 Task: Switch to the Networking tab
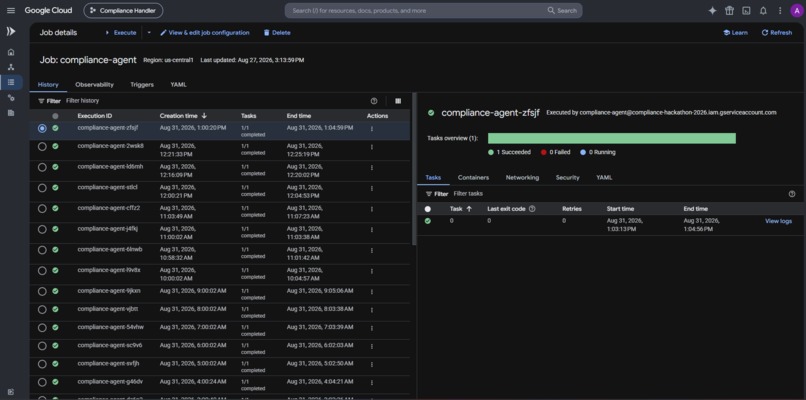click(x=522, y=177)
